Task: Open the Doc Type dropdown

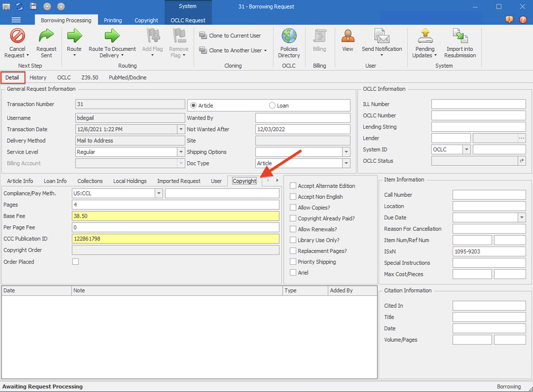Action: pyautogui.click(x=347, y=163)
